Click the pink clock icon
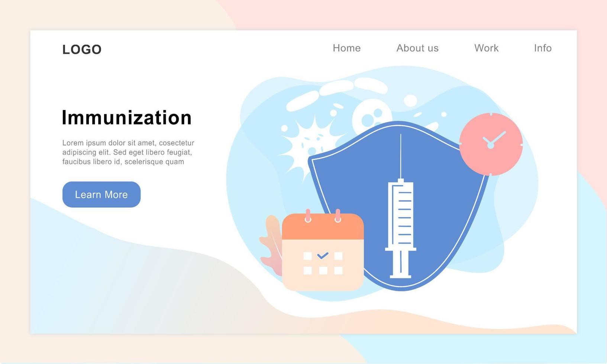607x364 pixels. (x=491, y=144)
